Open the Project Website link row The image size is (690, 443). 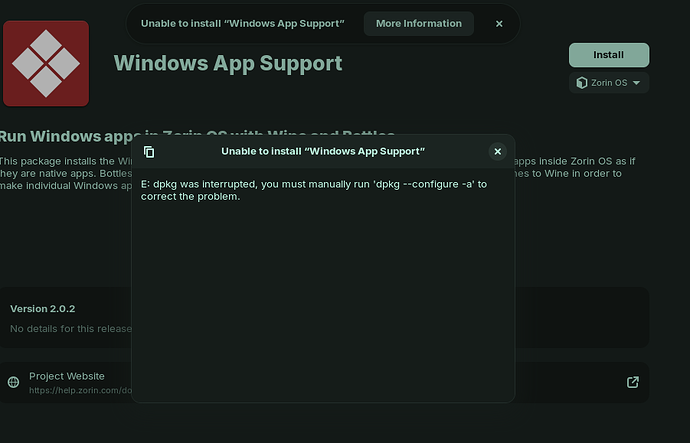323,382
